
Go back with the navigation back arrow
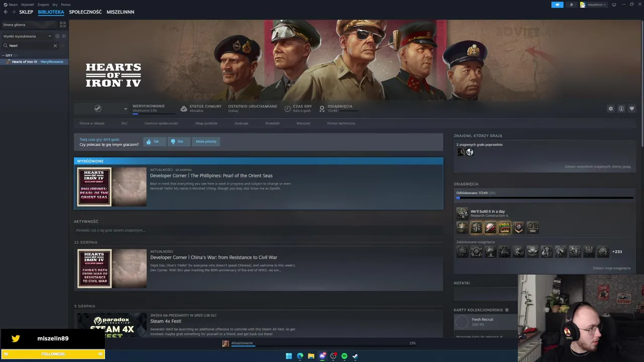(x=6, y=12)
